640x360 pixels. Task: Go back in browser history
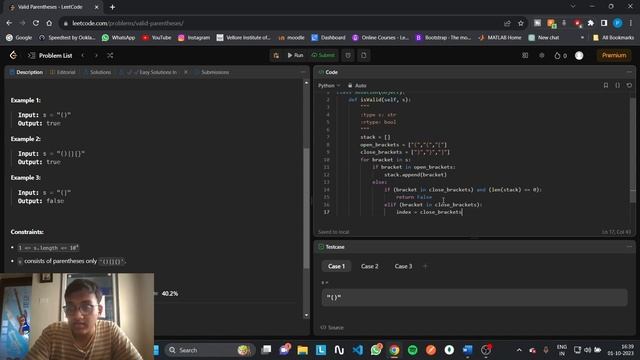9,23
